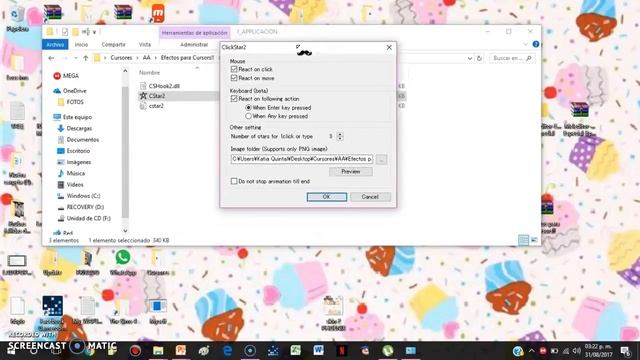This screenshot has height=360, width=640.
Task: Open the Recycle Bin desktop icon
Action: click(18, 19)
